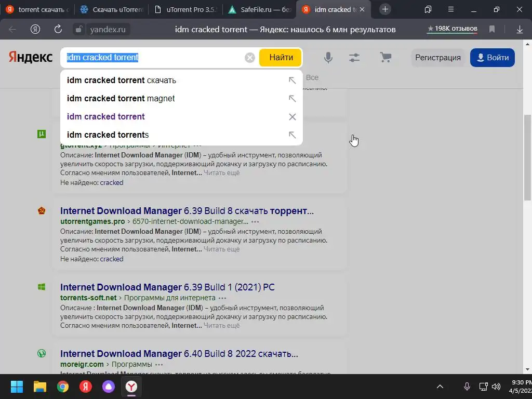Click the Yandex home round icon

[x=35, y=30]
